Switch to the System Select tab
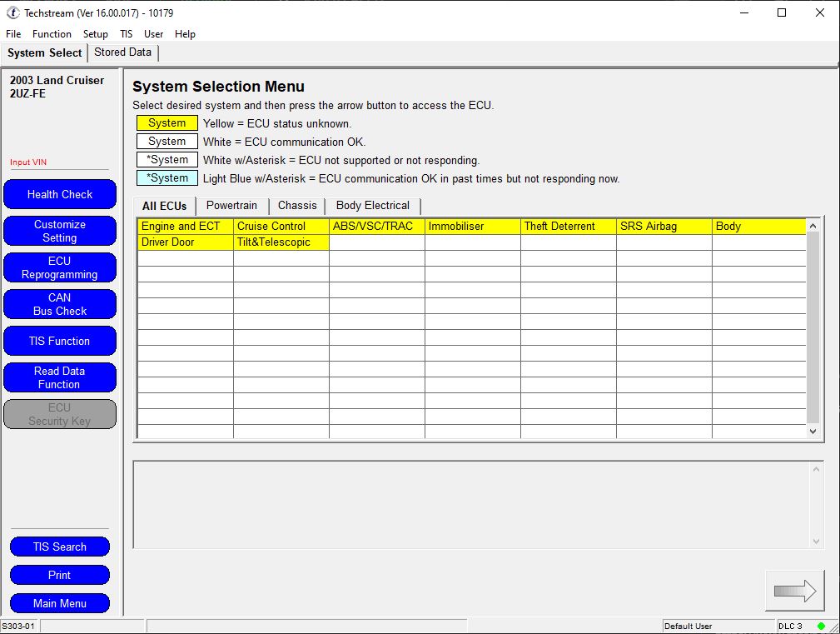The height and width of the screenshot is (634, 840). pyautogui.click(x=44, y=52)
